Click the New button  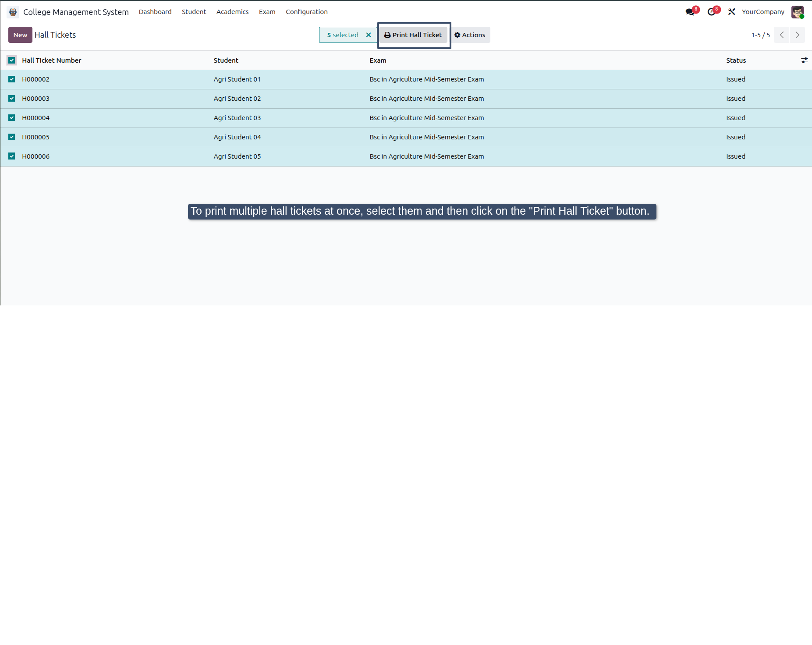click(x=20, y=35)
